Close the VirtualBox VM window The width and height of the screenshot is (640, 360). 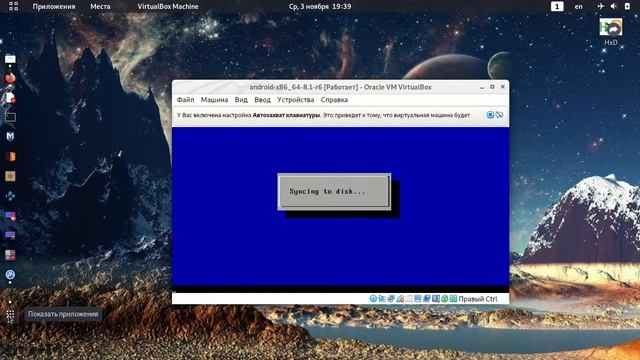tap(503, 87)
